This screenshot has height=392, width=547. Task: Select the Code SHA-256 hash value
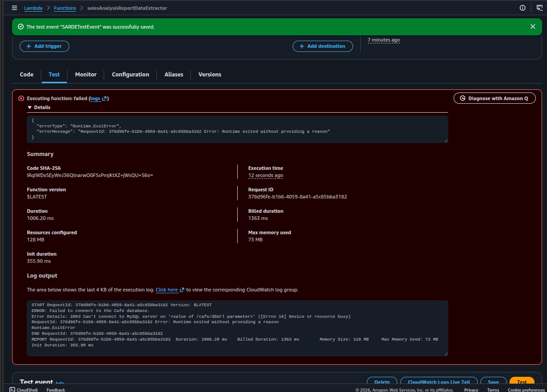(90, 175)
